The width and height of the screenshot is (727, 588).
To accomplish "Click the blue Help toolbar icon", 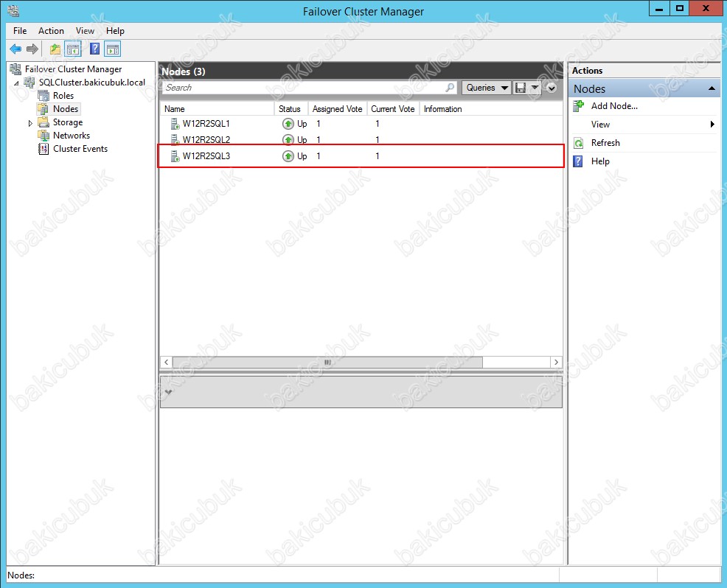I will pyautogui.click(x=94, y=49).
